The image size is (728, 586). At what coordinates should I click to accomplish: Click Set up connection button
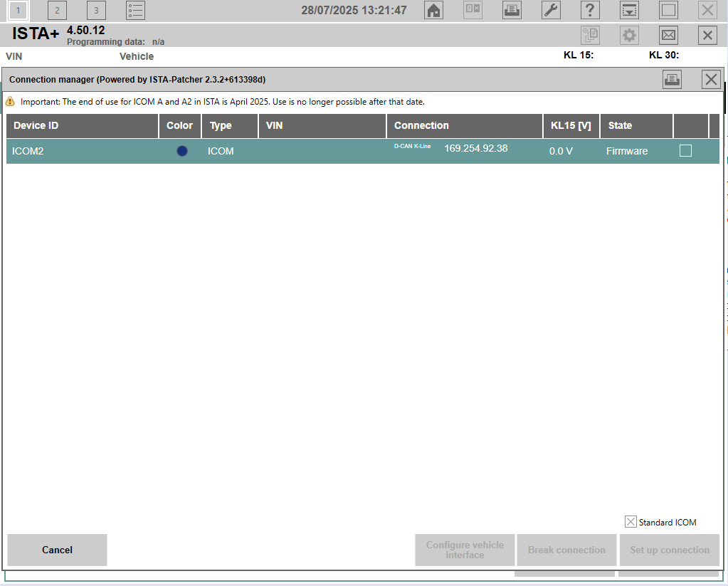click(669, 550)
